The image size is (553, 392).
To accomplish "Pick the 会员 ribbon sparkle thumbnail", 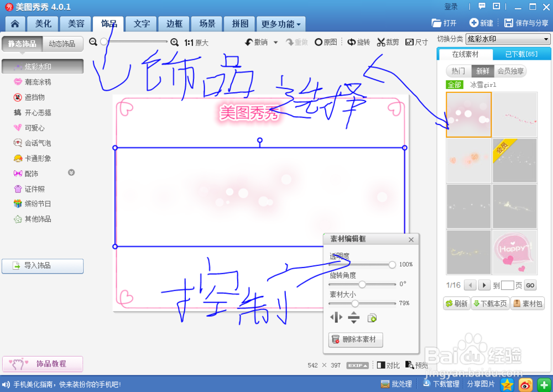I will [514, 160].
